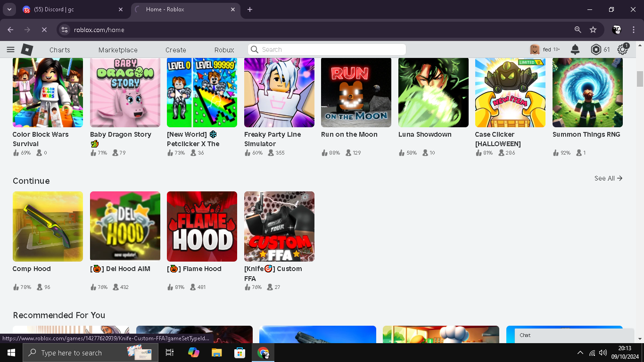The width and height of the screenshot is (644, 362).
Task: Open the Roblox settings gear
Action: coord(623,49)
